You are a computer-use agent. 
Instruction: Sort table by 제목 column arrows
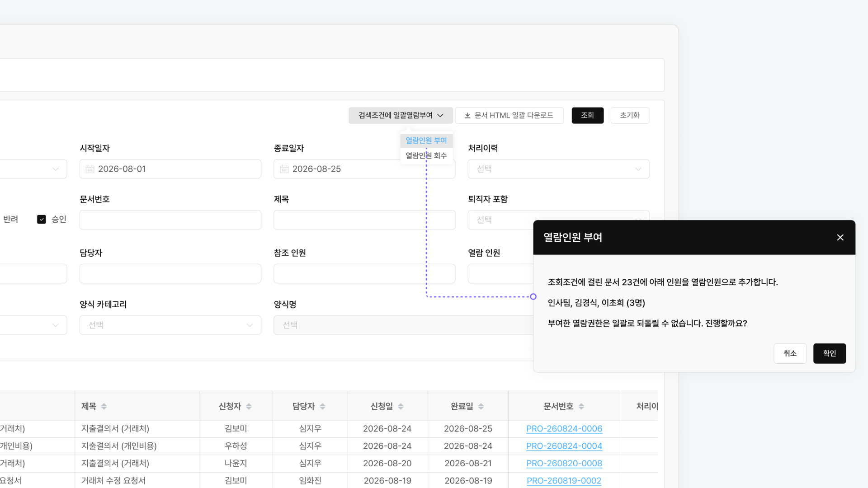(104, 406)
